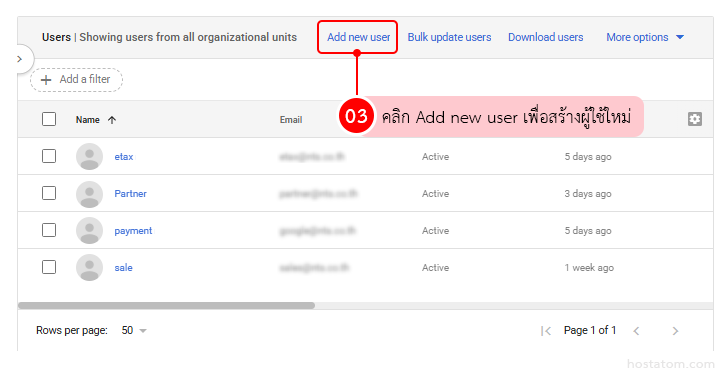Click the blurred email in Partner row
720x373 pixels.
click(318, 194)
